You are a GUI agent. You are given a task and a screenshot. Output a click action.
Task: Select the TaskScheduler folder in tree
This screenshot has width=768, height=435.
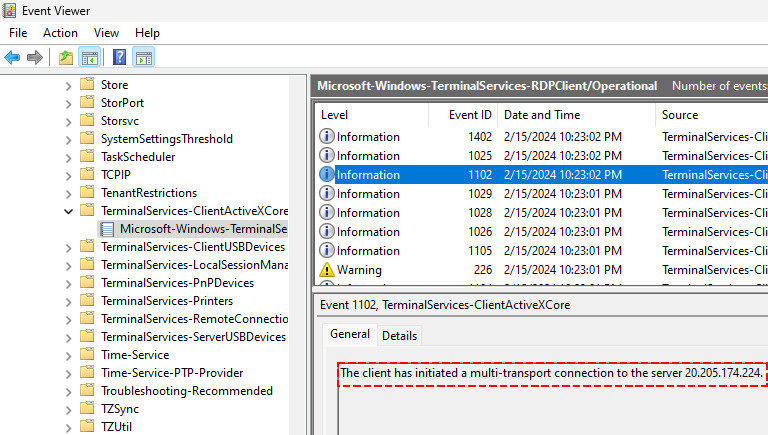coord(138,157)
